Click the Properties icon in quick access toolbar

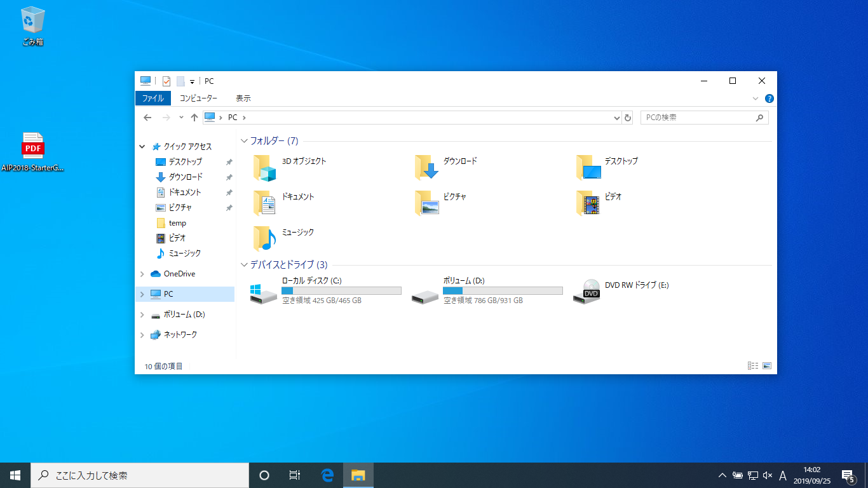point(166,81)
